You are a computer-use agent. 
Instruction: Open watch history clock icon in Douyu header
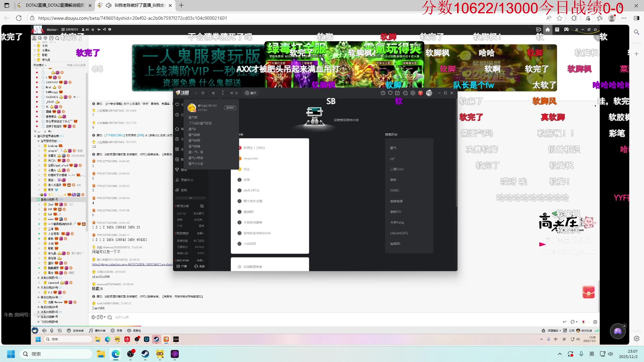tap(383, 93)
